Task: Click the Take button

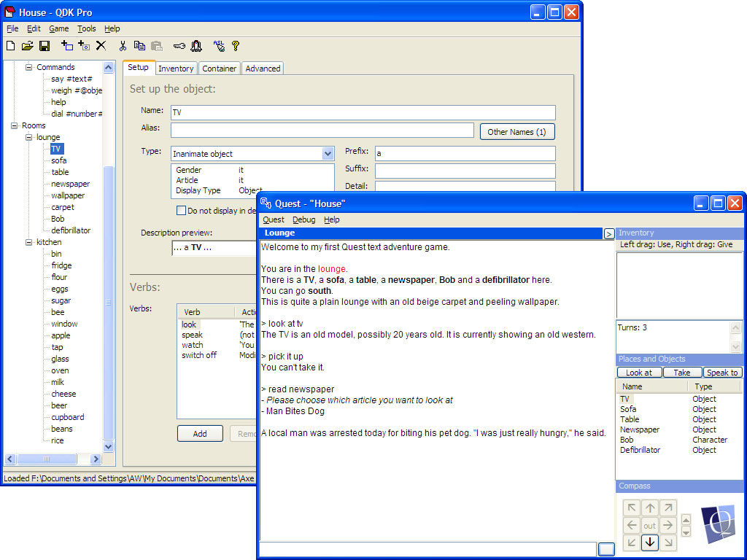Action: 682,373
